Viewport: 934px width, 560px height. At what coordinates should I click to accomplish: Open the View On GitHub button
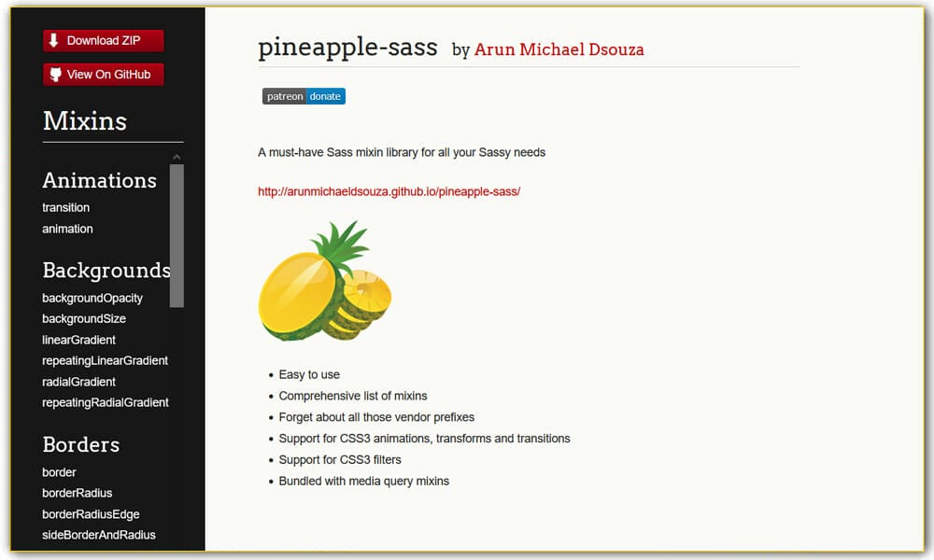click(x=103, y=74)
